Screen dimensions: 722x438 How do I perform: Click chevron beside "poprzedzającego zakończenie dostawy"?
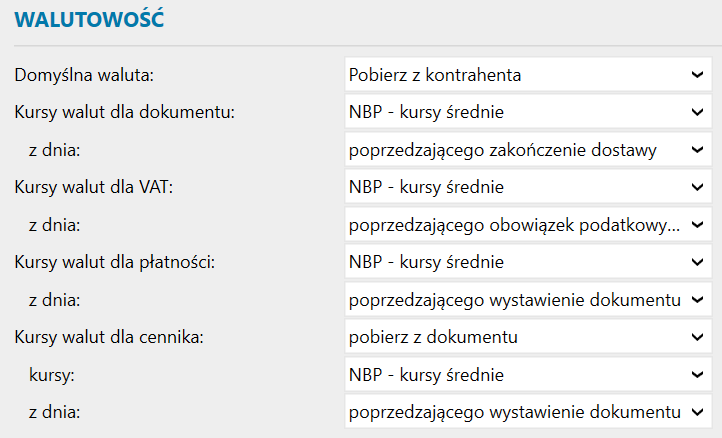pos(696,150)
